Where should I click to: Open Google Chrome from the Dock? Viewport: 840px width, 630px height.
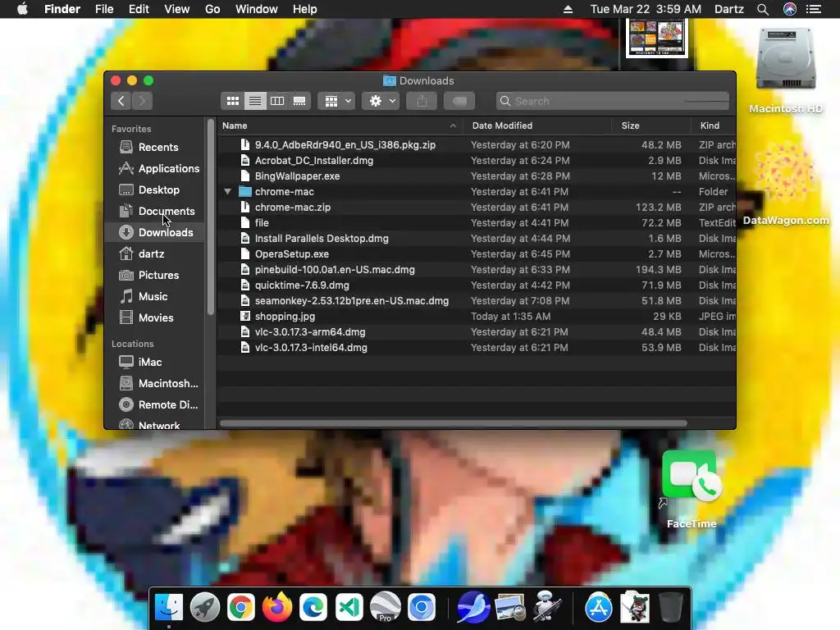click(240, 607)
